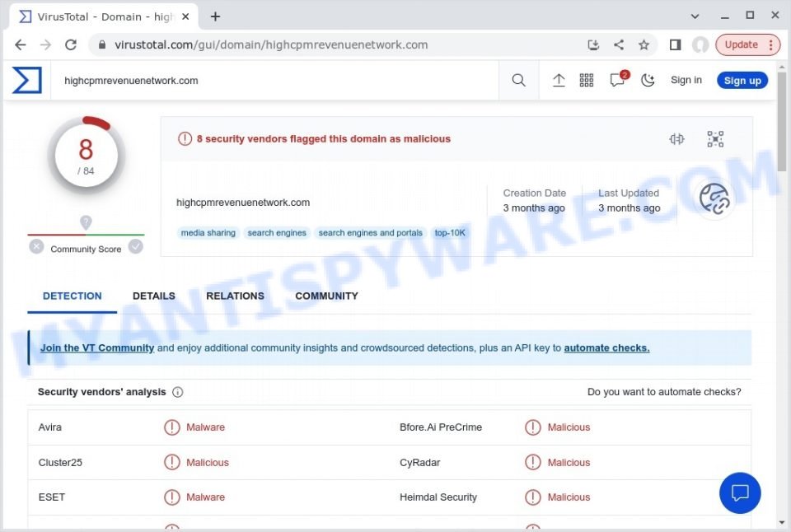Click search engines and portals tag

pos(370,233)
